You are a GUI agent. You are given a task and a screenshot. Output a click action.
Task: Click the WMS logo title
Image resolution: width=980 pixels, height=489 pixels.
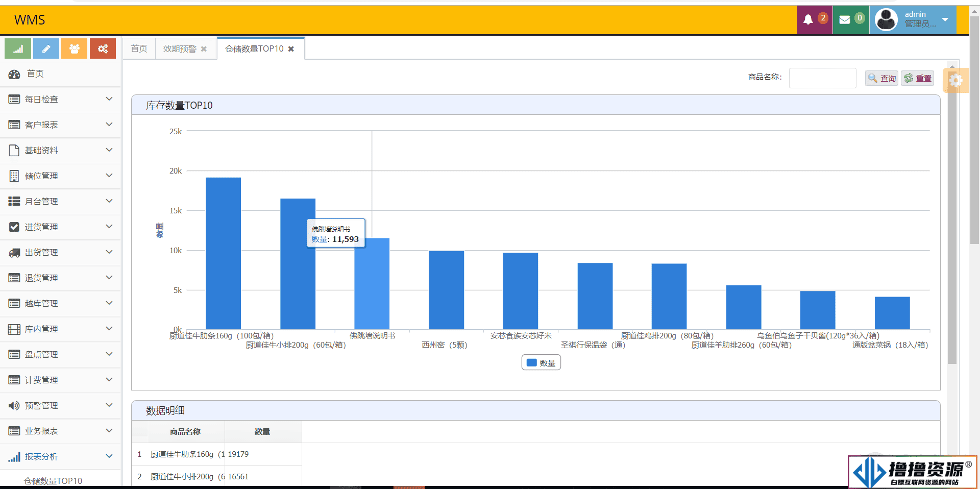coord(30,20)
